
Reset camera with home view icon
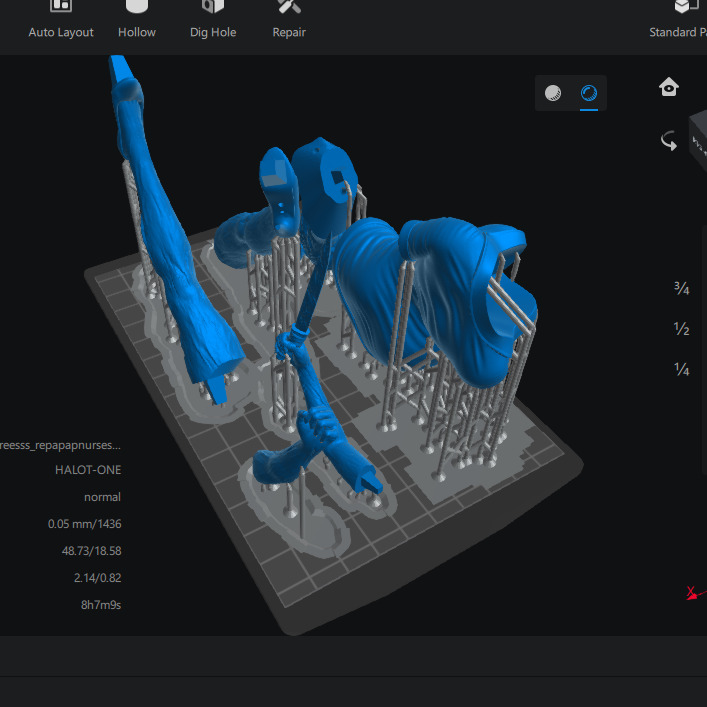[x=669, y=87]
